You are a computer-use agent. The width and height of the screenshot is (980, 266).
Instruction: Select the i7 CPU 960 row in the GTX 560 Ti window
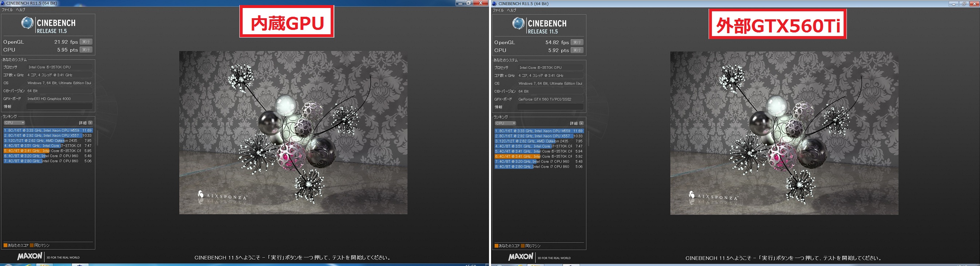(539, 161)
